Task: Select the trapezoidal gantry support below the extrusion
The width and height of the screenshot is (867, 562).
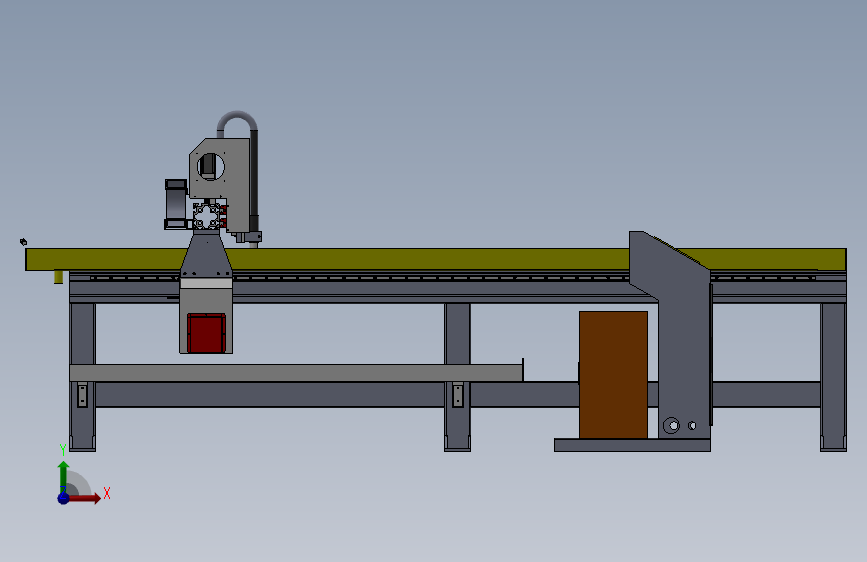Action: 206,254
